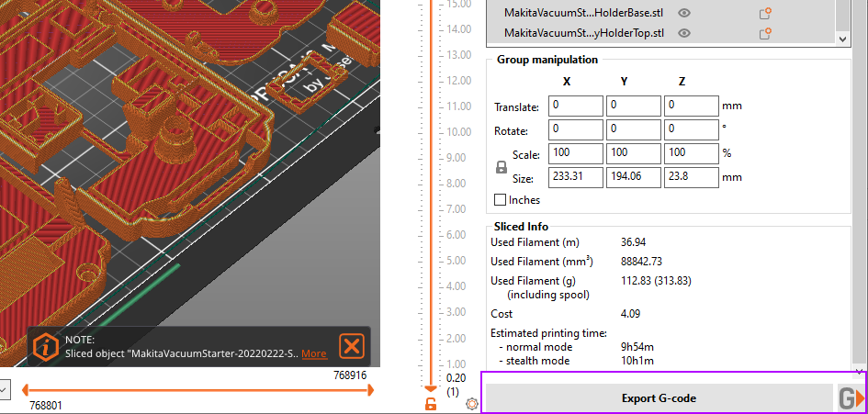Click the send G-code to printer icon
The width and height of the screenshot is (868, 414).
click(x=851, y=398)
